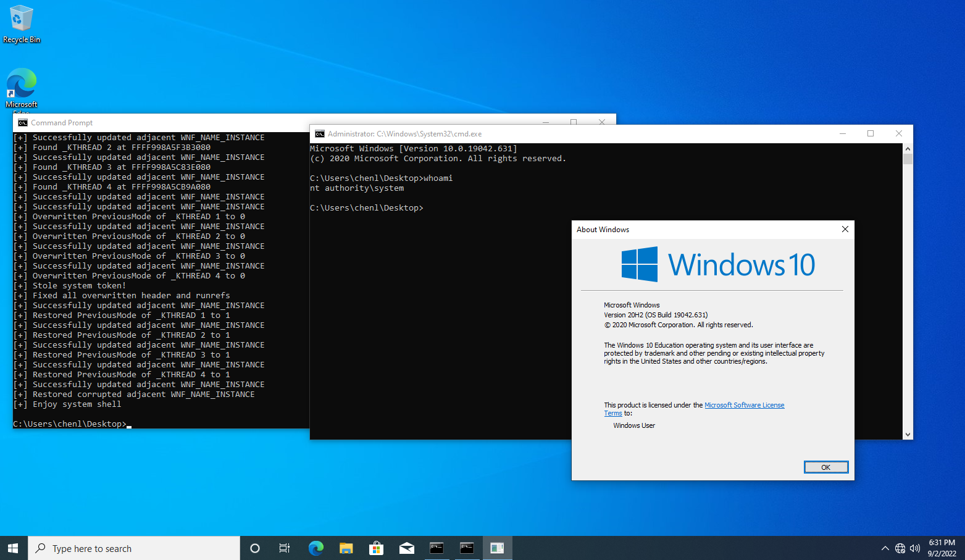This screenshot has height=560, width=965.
Task: Open Microsoft Store from the taskbar
Action: point(376,548)
